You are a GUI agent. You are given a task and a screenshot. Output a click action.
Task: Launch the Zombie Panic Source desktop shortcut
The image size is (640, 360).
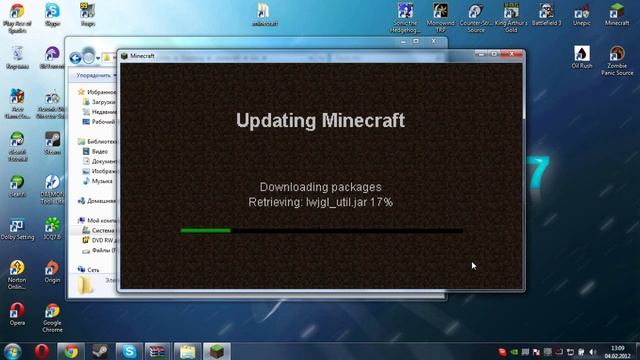click(617, 60)
